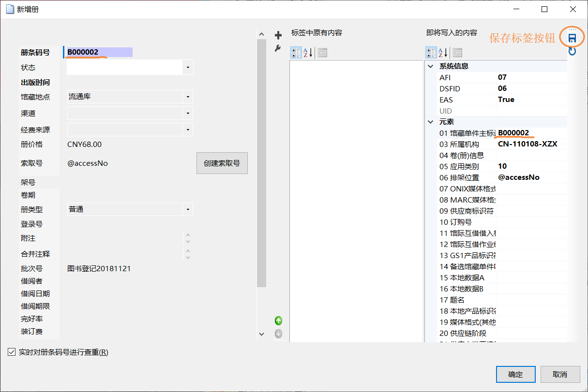The image size is (588, 392).
Task: Open the 渠道 dropdown
Action: (188, 114)
